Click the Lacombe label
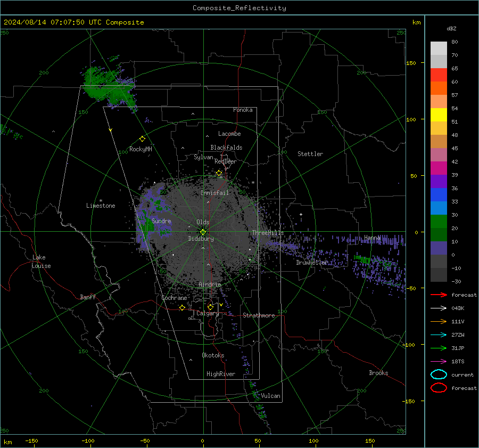Image resolution: width=479 pixels, height=448 pixels. (229, 134)
